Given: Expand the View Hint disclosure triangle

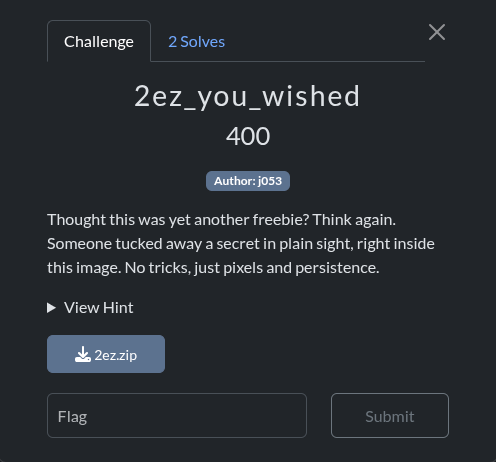Looking at the screenshot, I should [51, 308].
